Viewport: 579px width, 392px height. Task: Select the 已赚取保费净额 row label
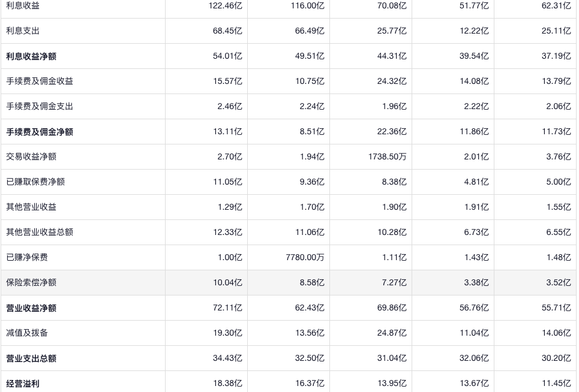tap(35, 182)
